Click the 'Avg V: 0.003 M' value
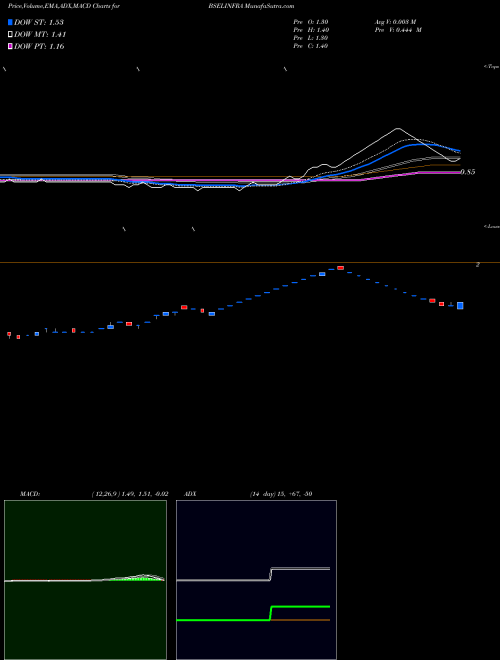This screenshot has width=500, height=660. [395, 22]
